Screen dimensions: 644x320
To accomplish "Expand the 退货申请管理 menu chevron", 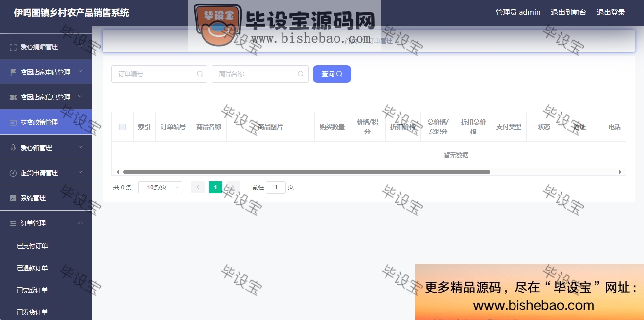I will click(x=81, y=172).
